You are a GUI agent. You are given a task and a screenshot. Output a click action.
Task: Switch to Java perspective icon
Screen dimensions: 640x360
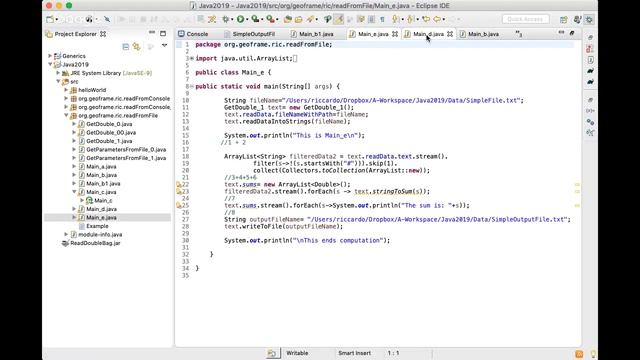point(577,19)
